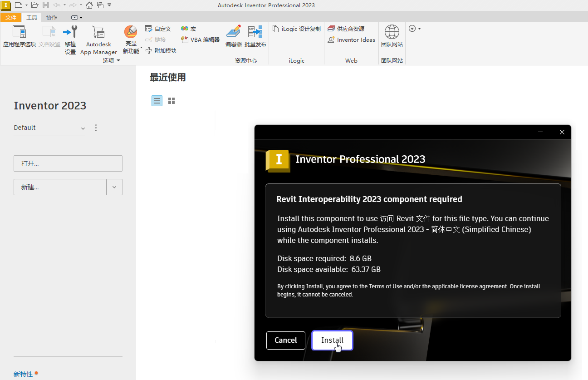Viewport: 588px width, 380px height.
Task: Open the 编辑器 in 资源中心 panel
Action: tap(234, 36)
